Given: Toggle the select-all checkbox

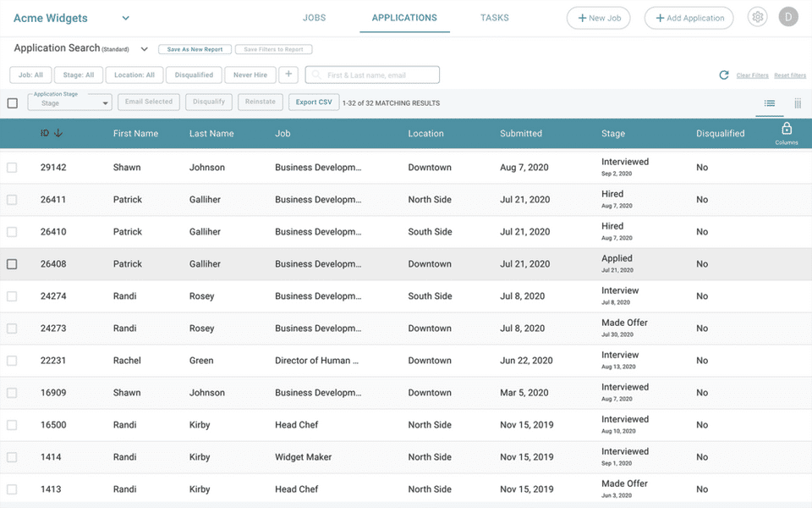Looking at the screenshot, I should (x=13, y=103).
